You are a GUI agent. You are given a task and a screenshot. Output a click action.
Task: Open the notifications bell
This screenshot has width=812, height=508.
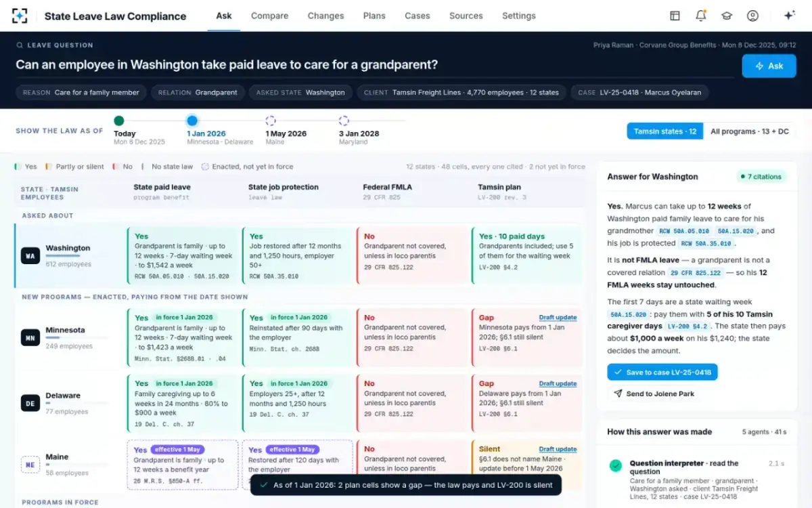701,16
